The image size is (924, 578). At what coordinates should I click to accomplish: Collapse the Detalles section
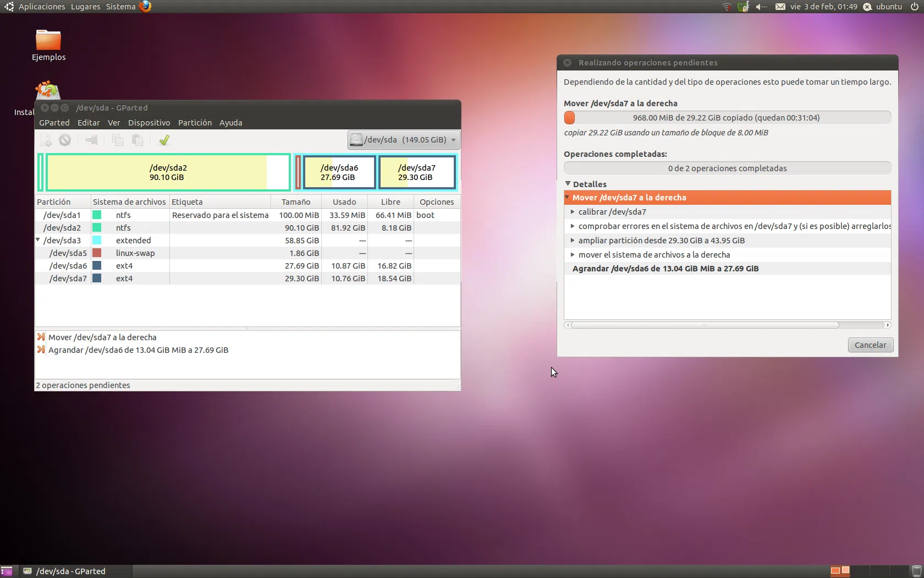point(568,184)
